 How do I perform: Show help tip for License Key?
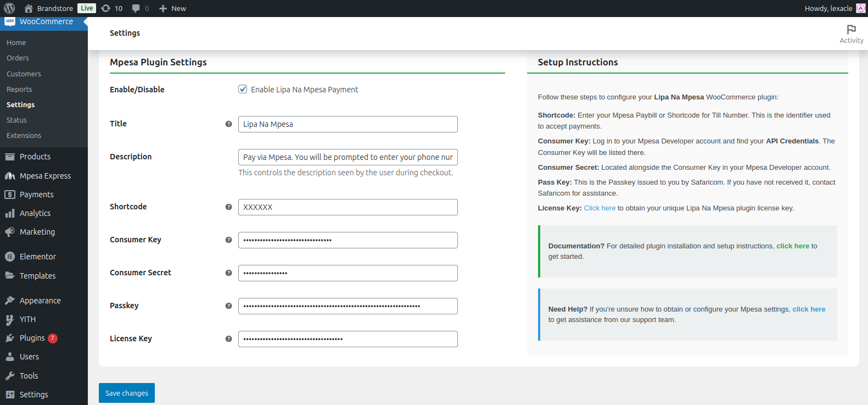(228, 339)
